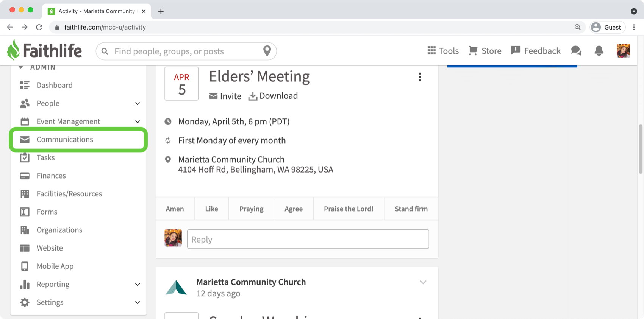The image size is (644, 319).
Task: Open People in admin sidebar
Action: (x=48, y=103)
